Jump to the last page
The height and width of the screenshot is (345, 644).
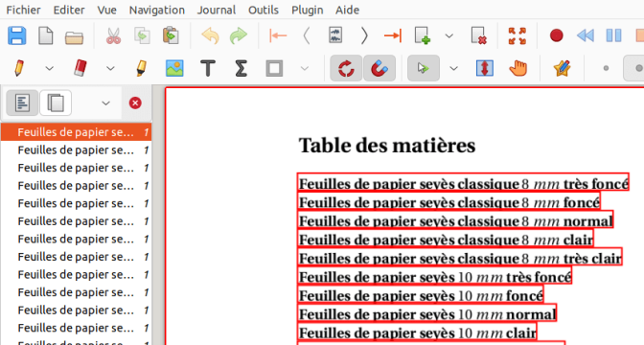pyautogui.click(x=393, y=35)
